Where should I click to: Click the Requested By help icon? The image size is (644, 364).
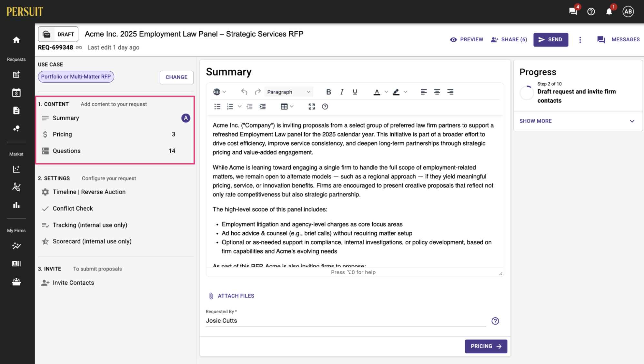(495, 321)
